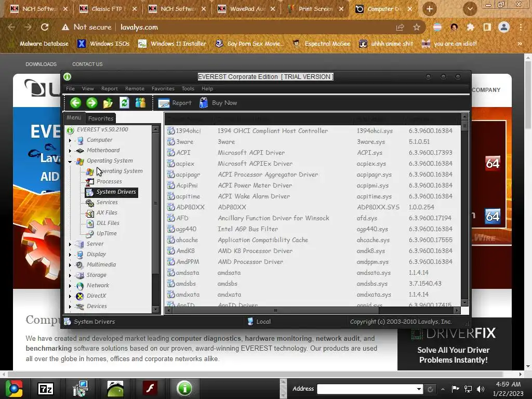Open new browser tab with plus button
The width and height of the screenshot is (532, 399).
(429, 9)
